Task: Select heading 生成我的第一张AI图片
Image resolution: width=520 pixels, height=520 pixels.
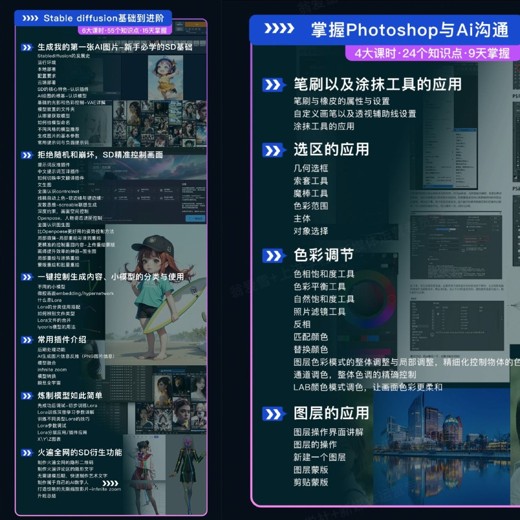Action: [115, 47]
